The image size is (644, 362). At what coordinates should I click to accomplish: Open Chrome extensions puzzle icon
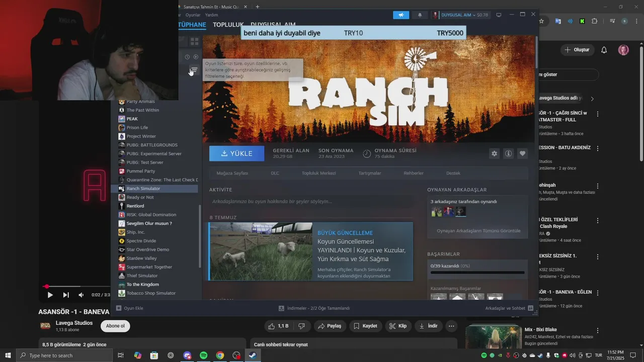595,21
